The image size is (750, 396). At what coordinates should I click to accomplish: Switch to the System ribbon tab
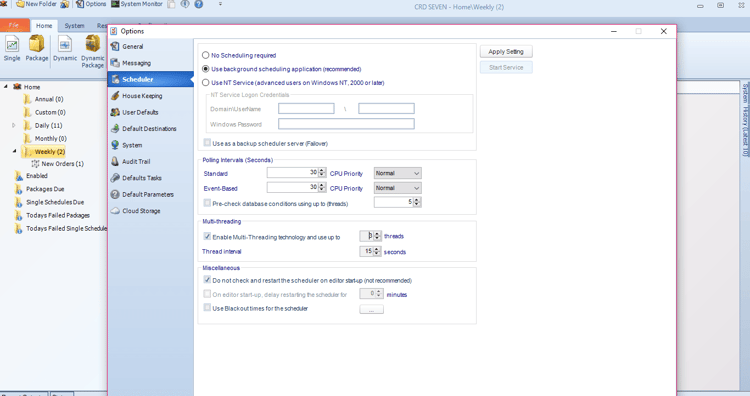pos(74,26)
